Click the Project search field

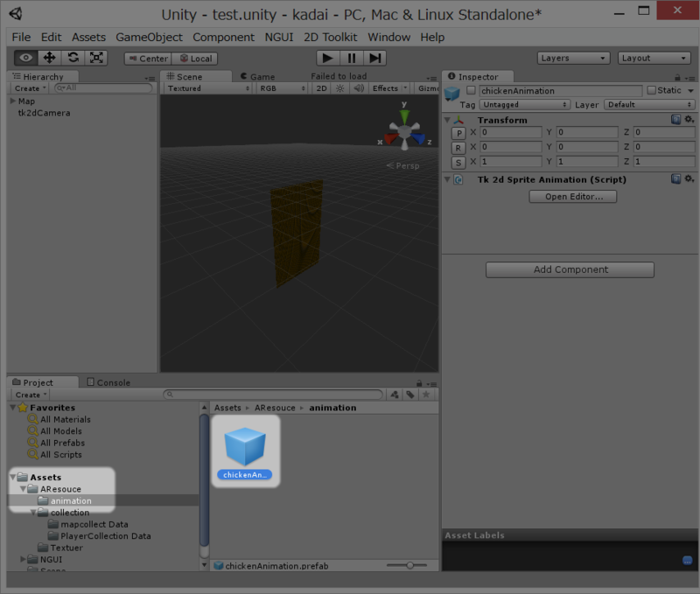coord(273,395)
